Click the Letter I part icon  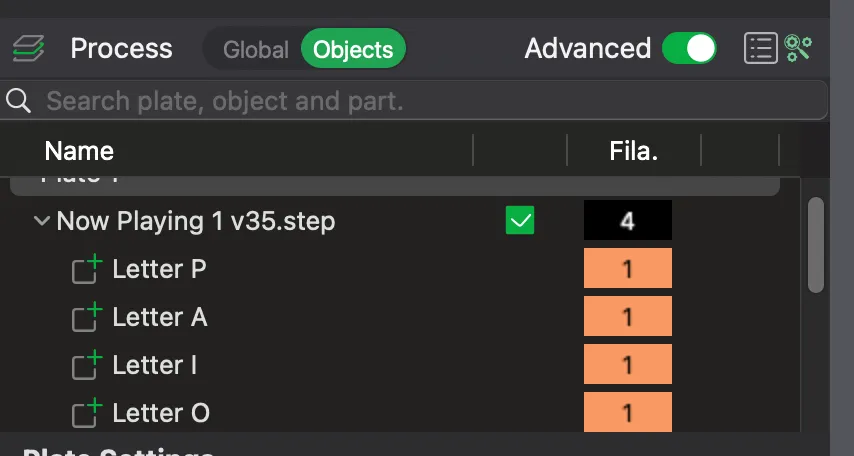(x=87, y=366)
